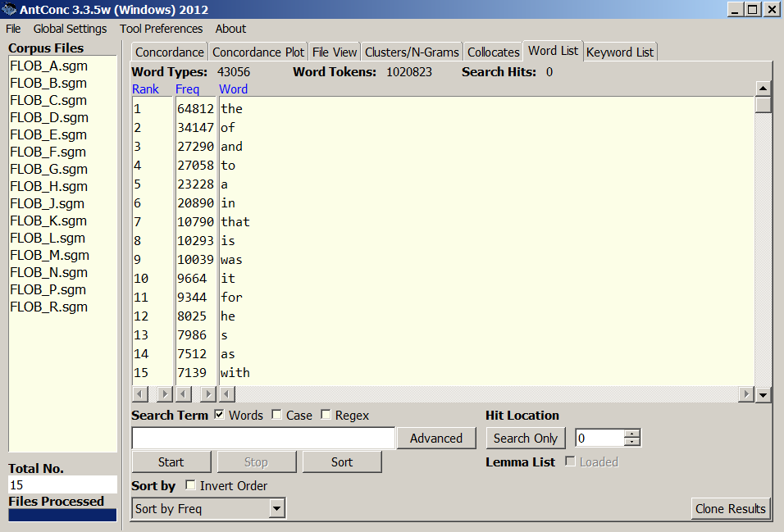Click the vertical scrollbar down arrow
This screenshot has height=532, width=784.
click(x=763, y=395)
